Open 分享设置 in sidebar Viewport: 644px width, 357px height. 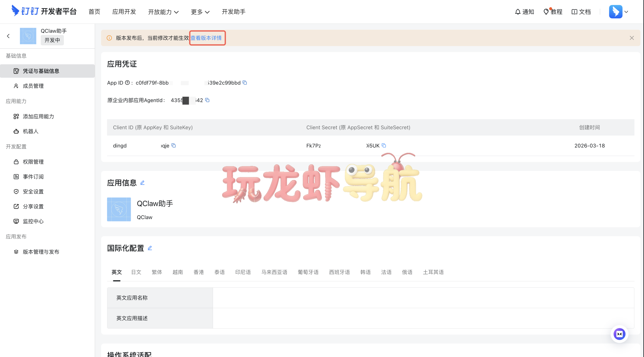48,207
